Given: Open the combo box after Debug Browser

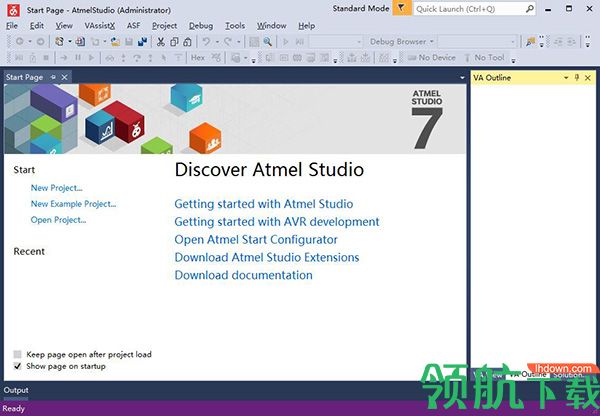Looking at the screenshot, I should (477, 41).
